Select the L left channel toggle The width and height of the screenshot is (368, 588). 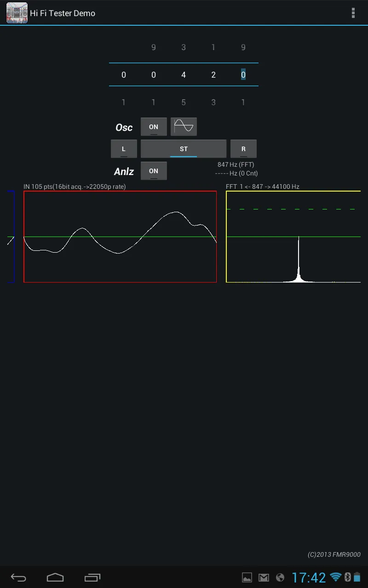(x=124, y=149)
